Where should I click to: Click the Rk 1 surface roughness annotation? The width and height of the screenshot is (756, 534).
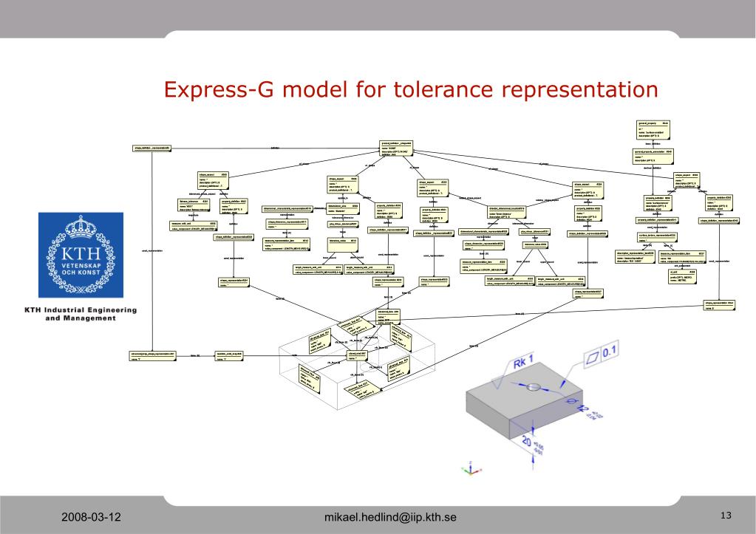522,361
